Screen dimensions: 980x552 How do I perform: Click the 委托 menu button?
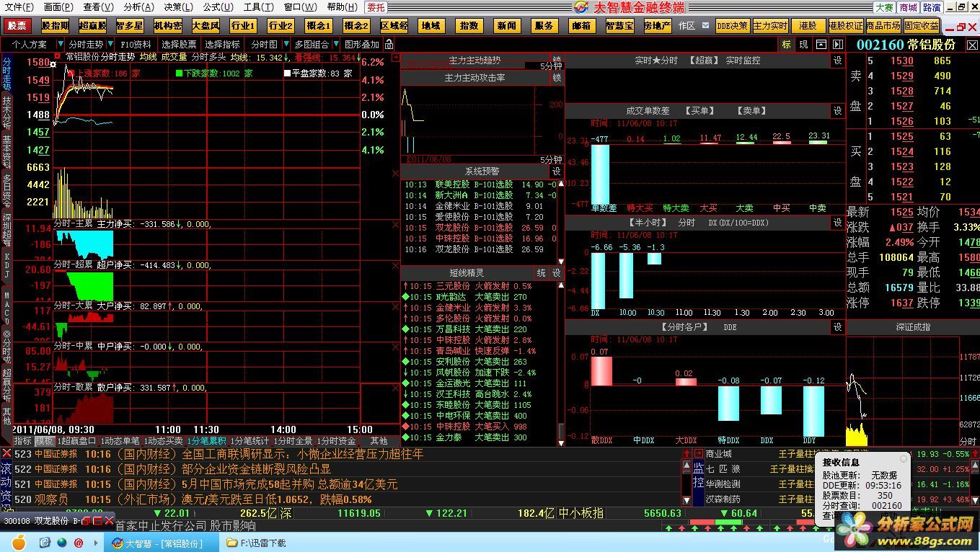pyautogui.click(x=376, y=7)
